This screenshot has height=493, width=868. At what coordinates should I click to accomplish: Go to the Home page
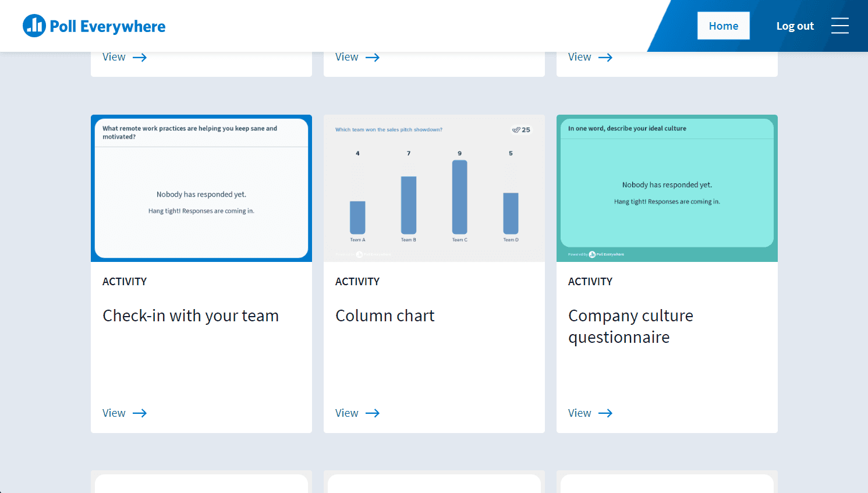click(x=723, y=26)
